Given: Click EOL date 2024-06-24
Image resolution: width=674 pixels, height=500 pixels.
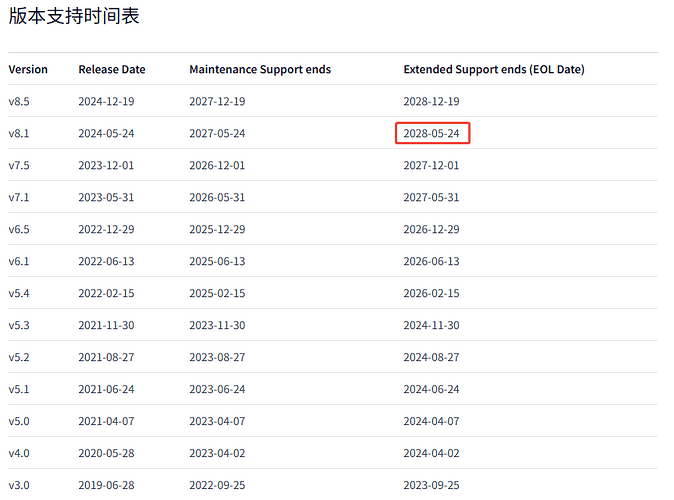Looking at the screenshot, I should pyautogui.click(x=431, y=389).
